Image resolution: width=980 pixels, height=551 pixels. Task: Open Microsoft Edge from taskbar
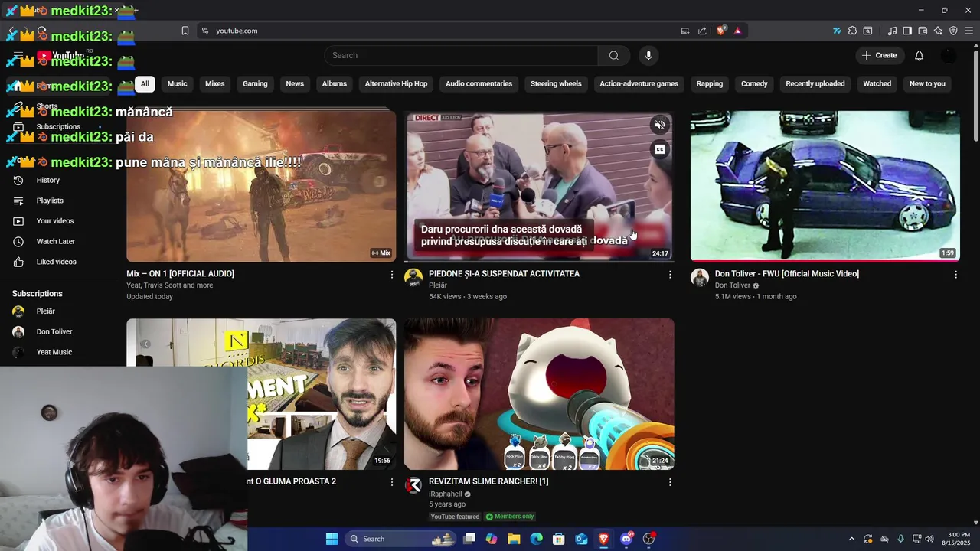(x=536, y=539)
